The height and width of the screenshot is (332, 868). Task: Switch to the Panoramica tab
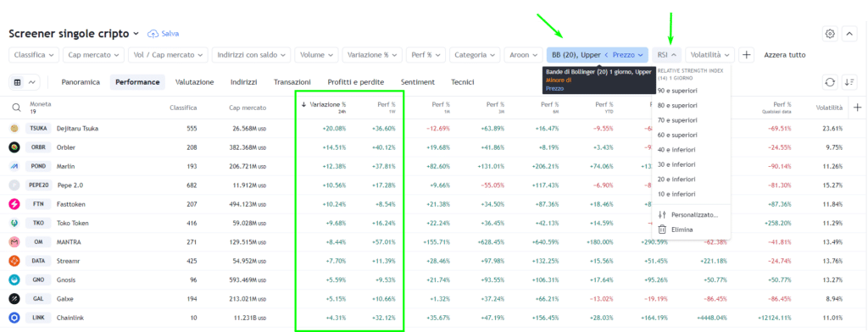click(81, 82)
